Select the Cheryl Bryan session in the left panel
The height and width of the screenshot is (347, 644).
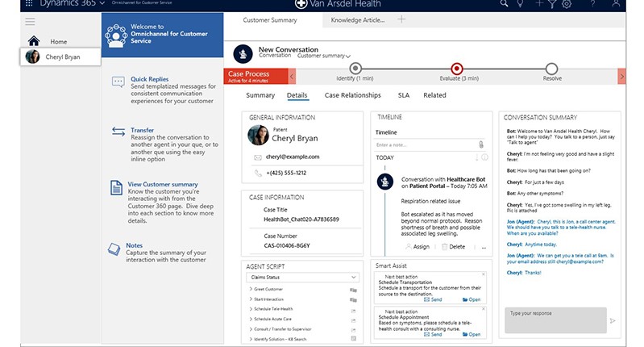point(60,56)
